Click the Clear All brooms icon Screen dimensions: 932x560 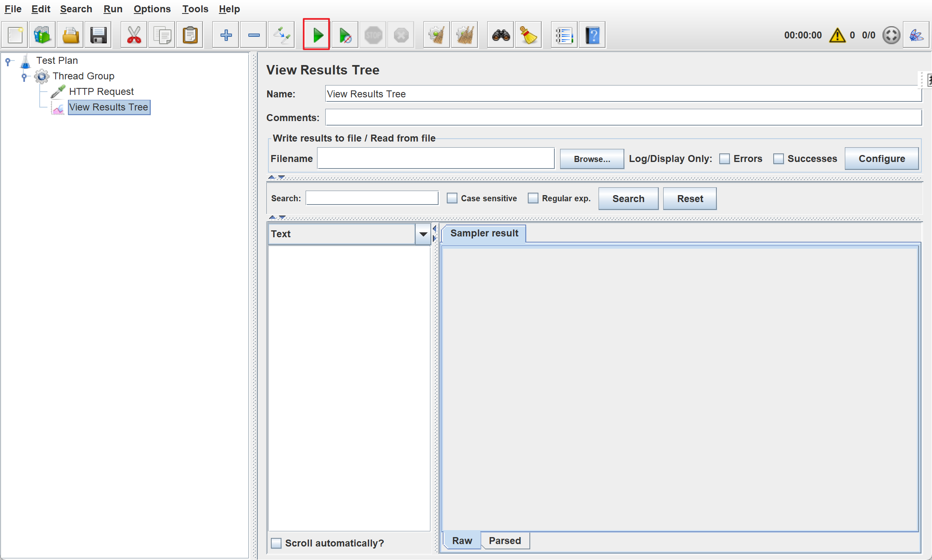tap(464, 35)
